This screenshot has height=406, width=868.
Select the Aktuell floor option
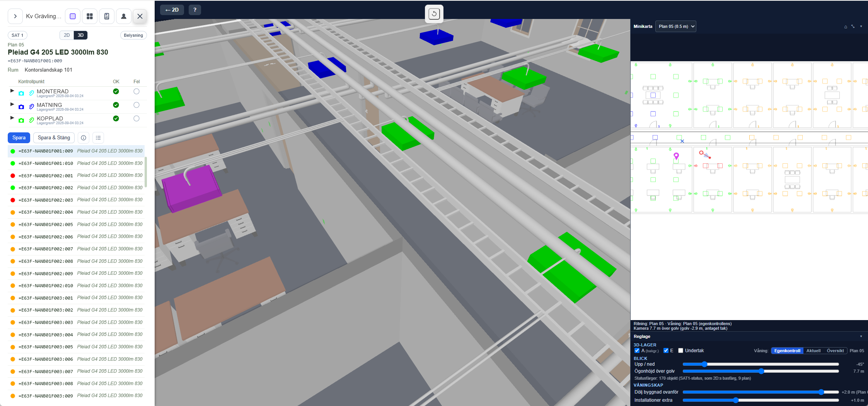[813, 351]
